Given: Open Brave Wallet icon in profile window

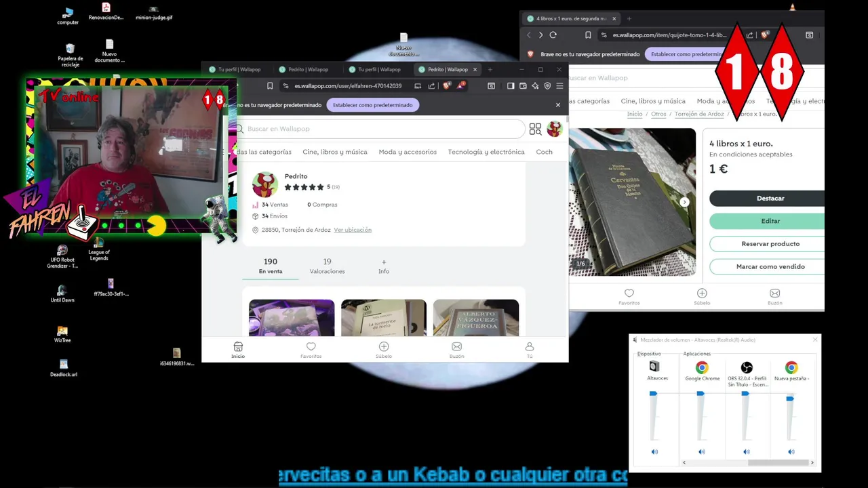Looking at the screenshot, I should [x=523, y=86].
